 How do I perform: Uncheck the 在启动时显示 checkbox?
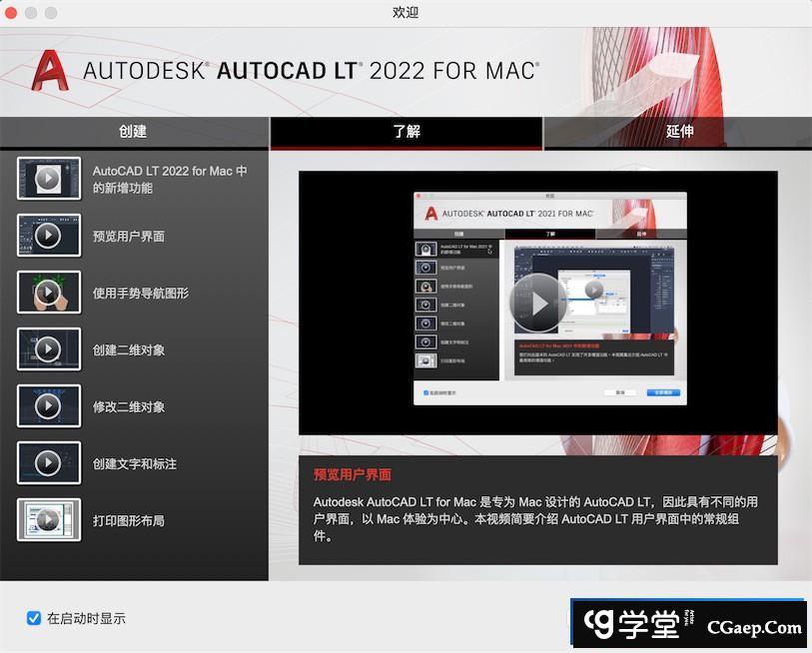click(34, 618)
